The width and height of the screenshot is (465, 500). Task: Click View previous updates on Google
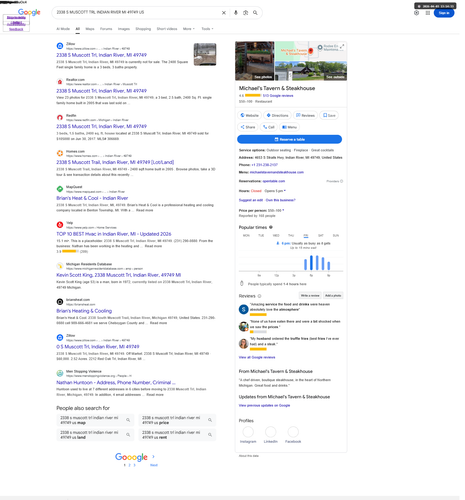coord(264,405)
